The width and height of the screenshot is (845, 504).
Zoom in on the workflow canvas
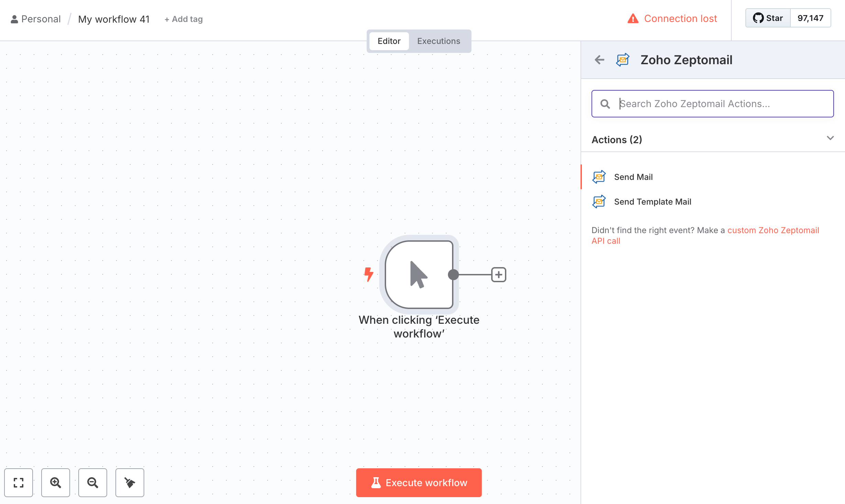(56, 482)
